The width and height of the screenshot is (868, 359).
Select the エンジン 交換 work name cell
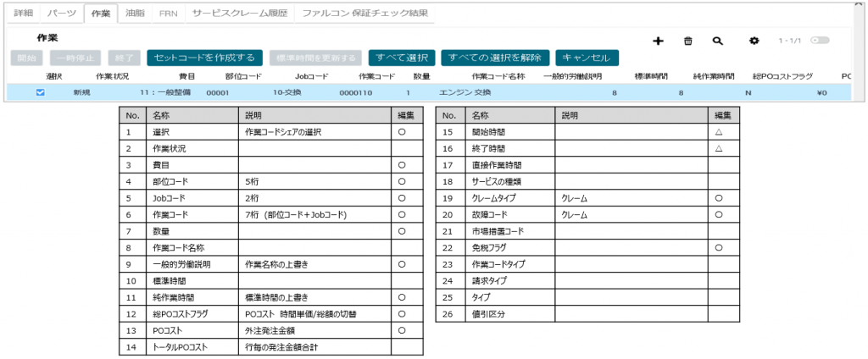coord(465,92)
